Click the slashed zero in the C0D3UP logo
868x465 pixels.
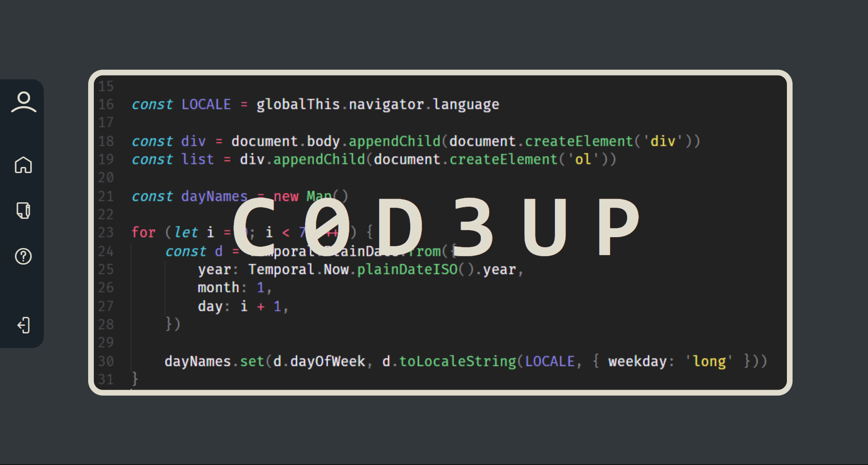point(327,227)
